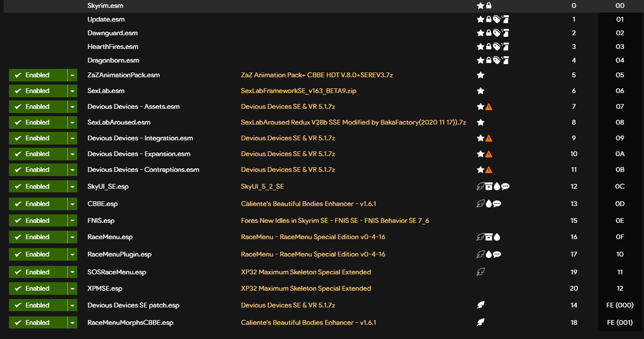Screen dimensions: 644x339
Task: Click mod index FE (000) cell
Action: pos(620,305)
